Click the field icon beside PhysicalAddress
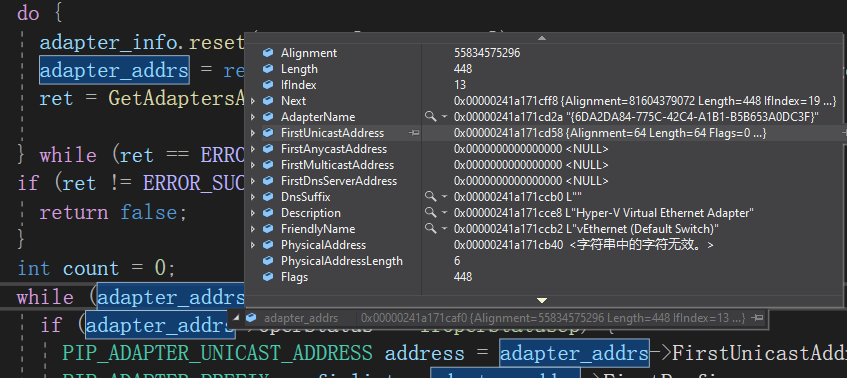Image resolution: width=847 pixels, height=378 pixels. pos(268,245)
